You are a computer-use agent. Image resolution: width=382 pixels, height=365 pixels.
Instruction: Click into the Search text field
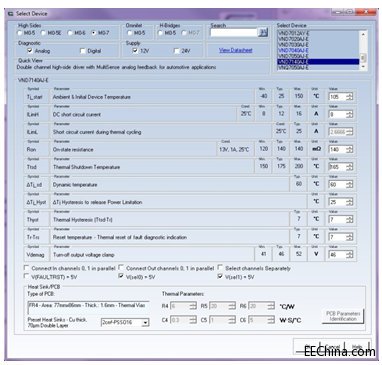click(234, 32)
